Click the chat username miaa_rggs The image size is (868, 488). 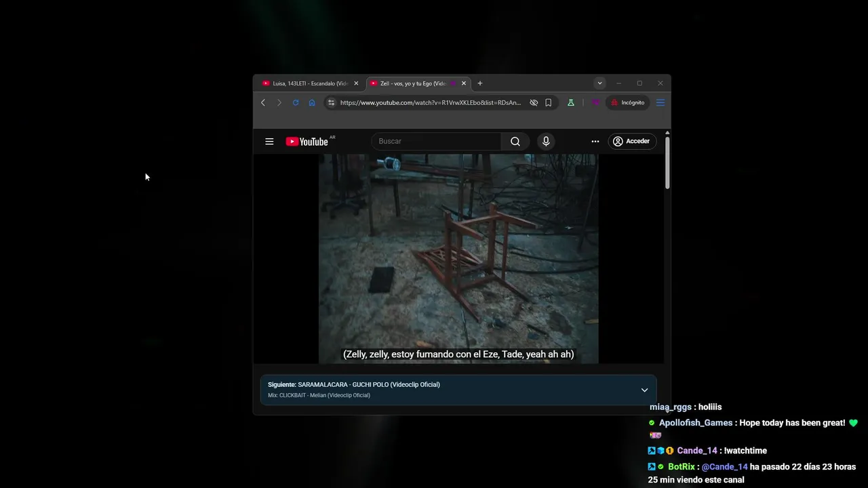[x=671, y=407]
